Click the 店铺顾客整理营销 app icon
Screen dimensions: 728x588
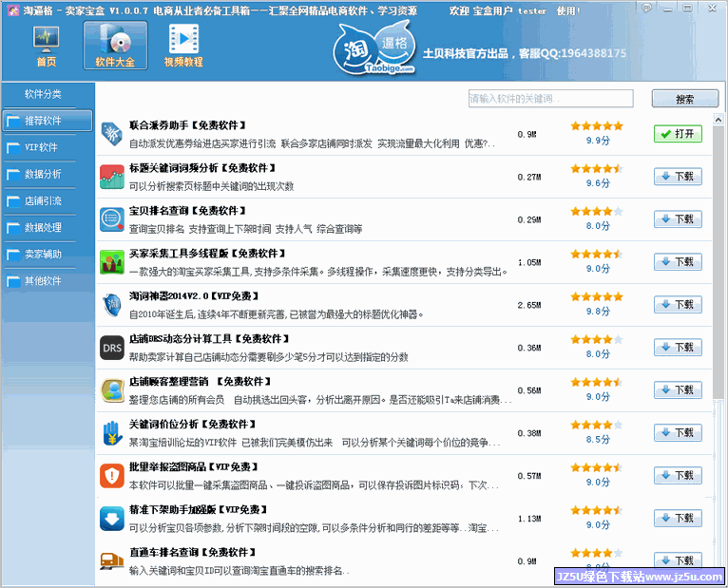point(112,390)
